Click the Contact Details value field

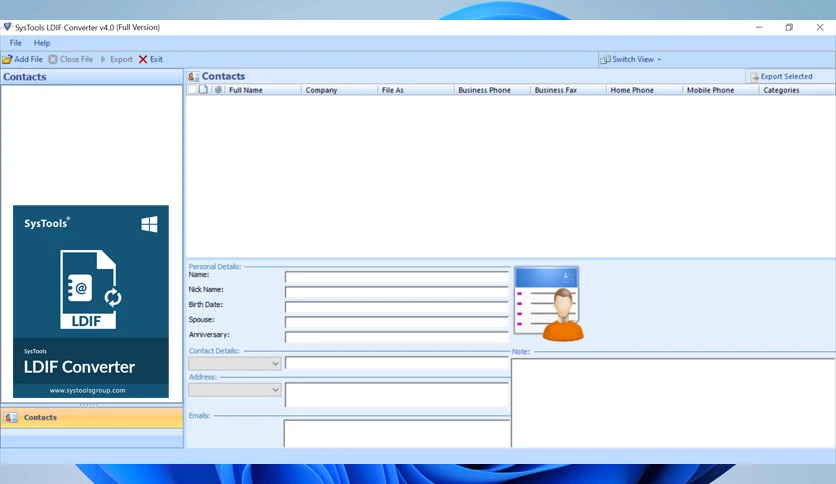tap(397, 364)
